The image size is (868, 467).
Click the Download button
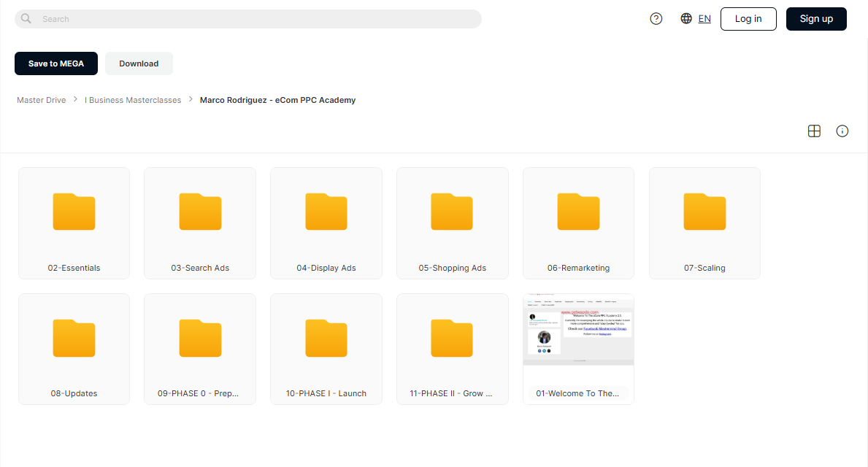pyautogui.click(x=139, y=63)
